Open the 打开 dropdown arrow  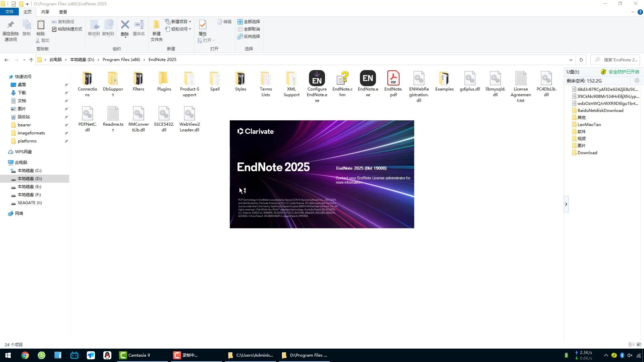(x=214, y=40)
